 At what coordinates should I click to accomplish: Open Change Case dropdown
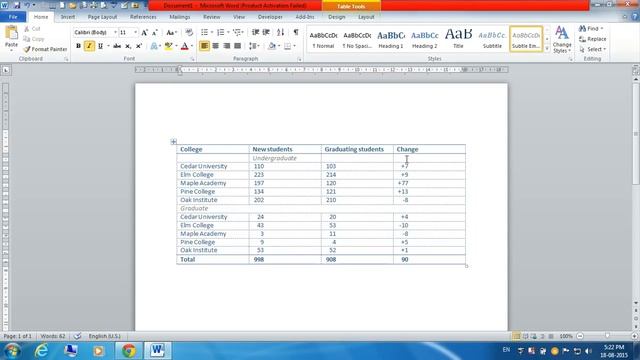[x=171, y=32]
